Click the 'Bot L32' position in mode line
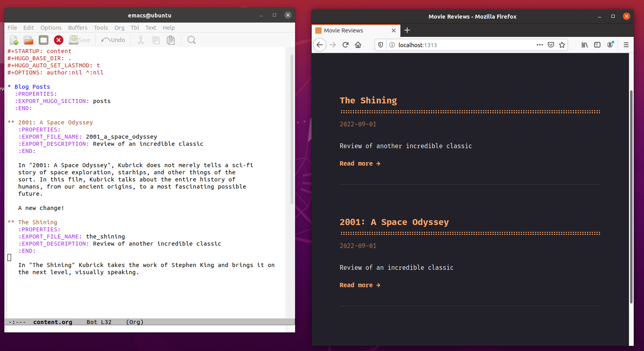 point(99,322)
